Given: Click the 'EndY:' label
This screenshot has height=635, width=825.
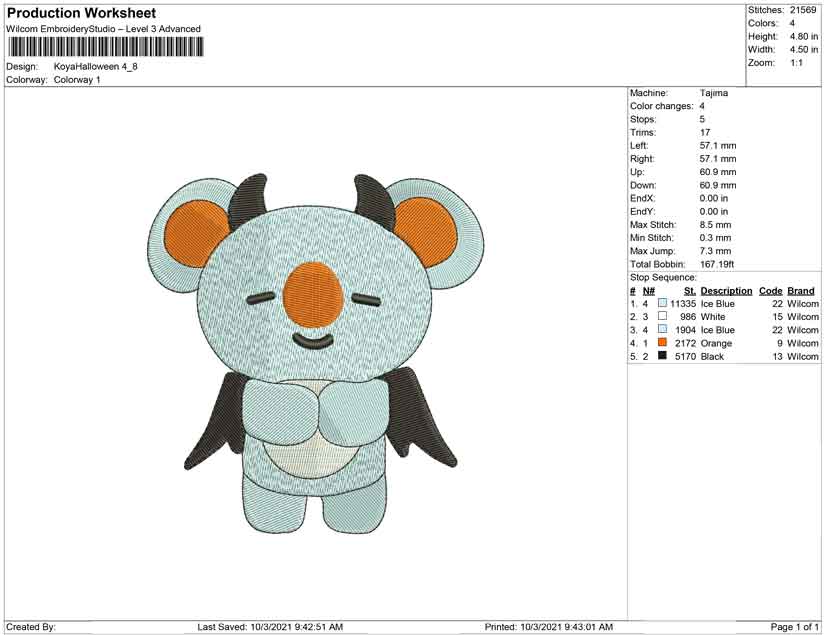Looking at the screenshot, I should [642, 211].
